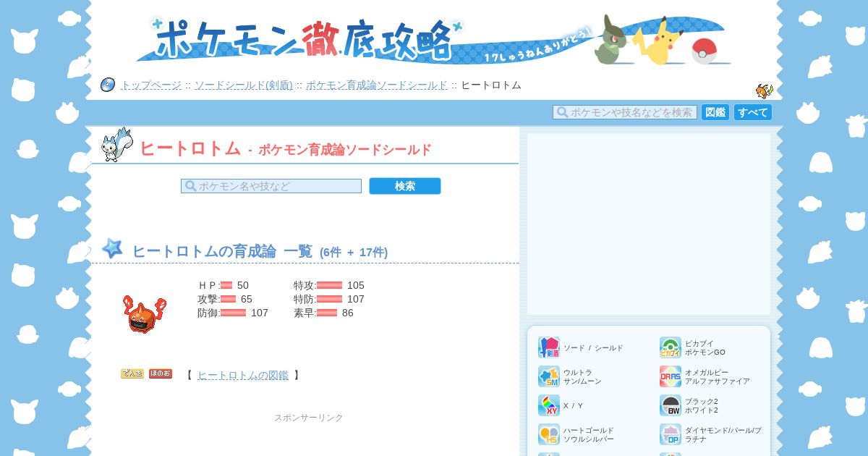Click the star icon beside 育成論 一覧 heading

pos(112,248)
